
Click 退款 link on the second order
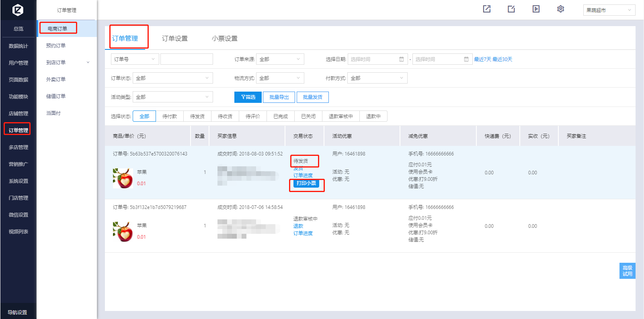(x=298, y=226)
